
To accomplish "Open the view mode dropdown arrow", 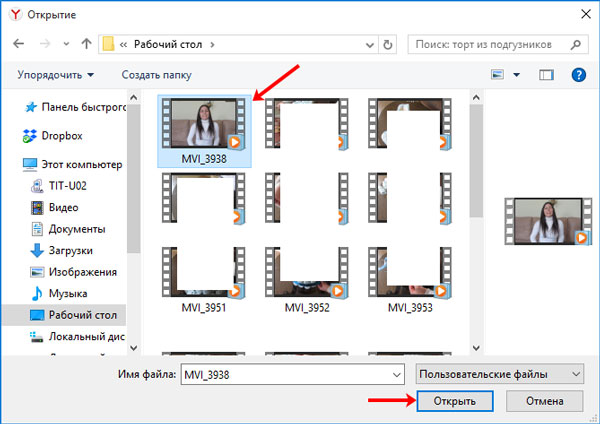I will pos(516,75).
